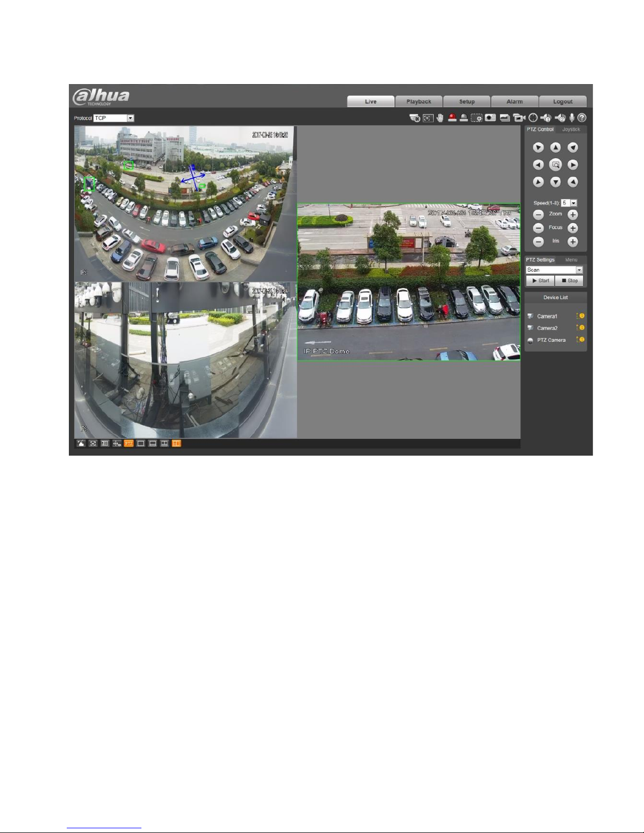
Task: Pan PTZ left with arrow
Action: coord(538,165)
